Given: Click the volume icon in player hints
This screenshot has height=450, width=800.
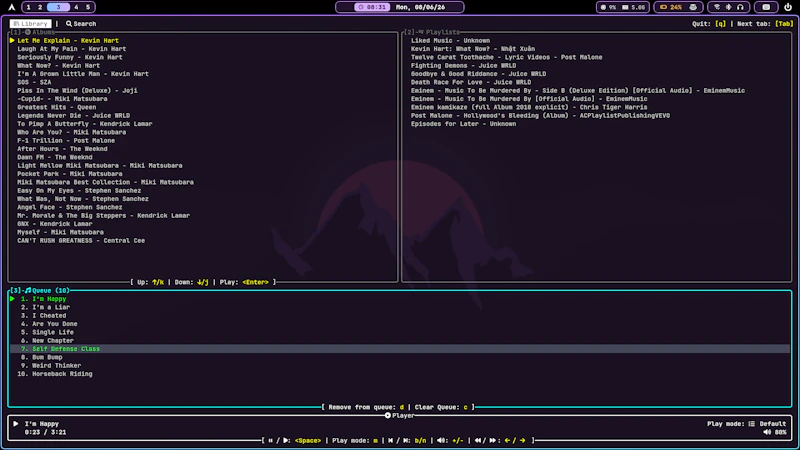Looking at the screenshot, I should pyautogui.click(x=441, y=440).
